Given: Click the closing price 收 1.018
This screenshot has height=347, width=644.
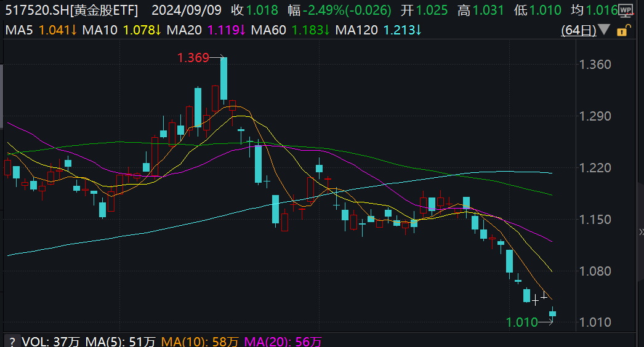Looking at the screenshot, I should (254, 10).
